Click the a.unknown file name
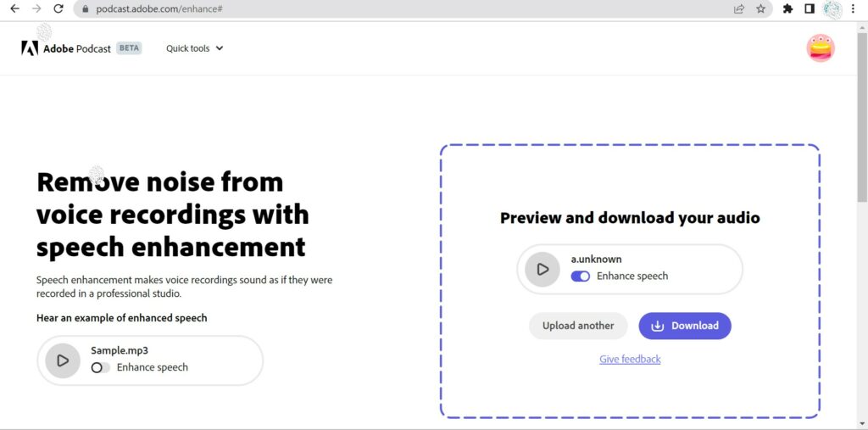This screenshot has height=430, width=868. pyautogui.click(x=596, y=259)
